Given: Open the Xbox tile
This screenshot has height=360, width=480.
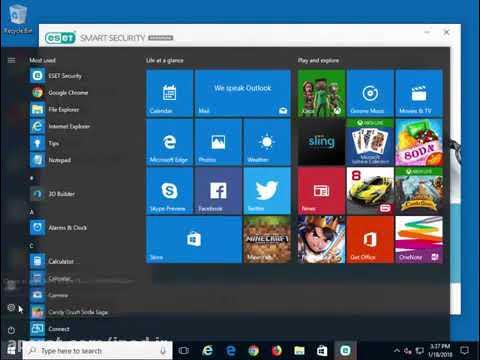Looking at the screenshot, I should pos(321,93).
